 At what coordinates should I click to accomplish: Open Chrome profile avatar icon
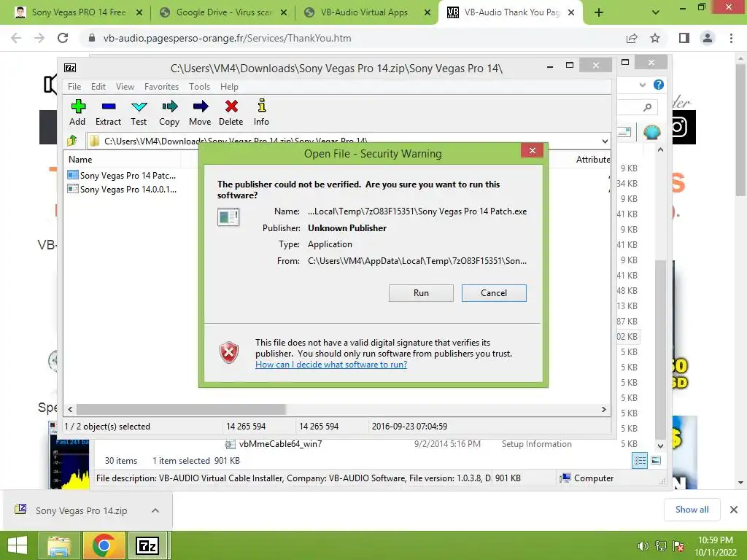pos(708,38)
